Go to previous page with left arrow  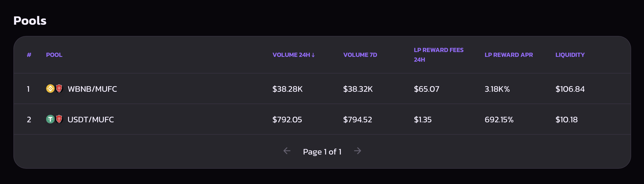[x=287, y=151]
